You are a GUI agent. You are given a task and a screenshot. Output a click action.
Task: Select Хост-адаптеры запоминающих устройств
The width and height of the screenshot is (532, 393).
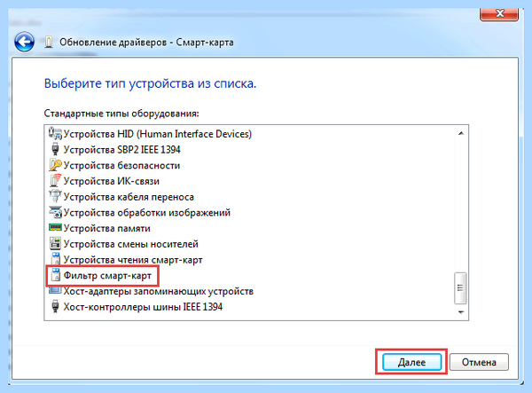[159, 291]
